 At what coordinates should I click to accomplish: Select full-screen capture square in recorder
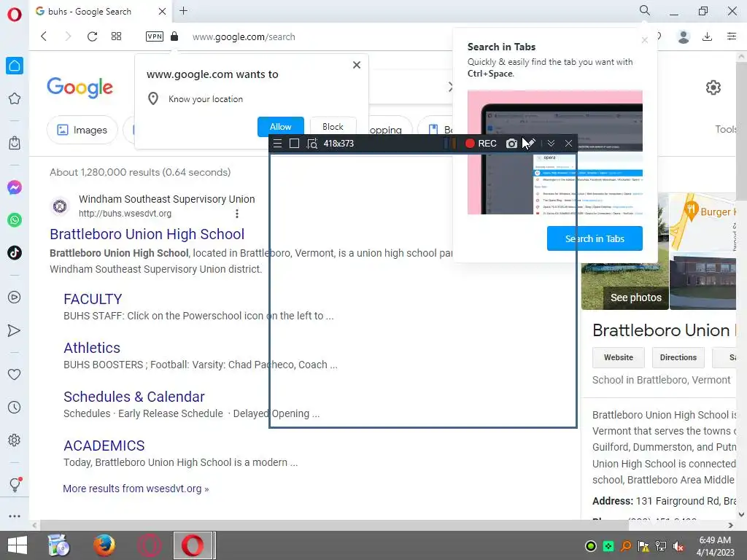tap(295, 144)
